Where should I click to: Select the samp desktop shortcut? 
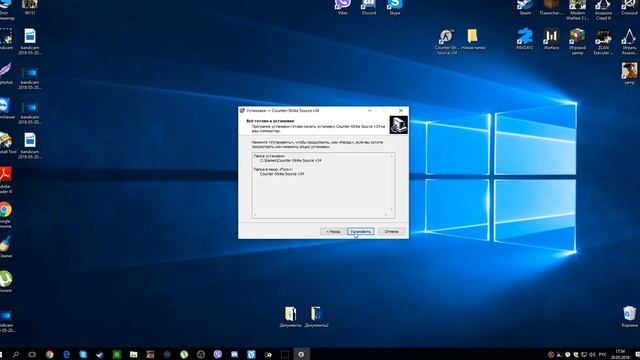pos(629,73)
